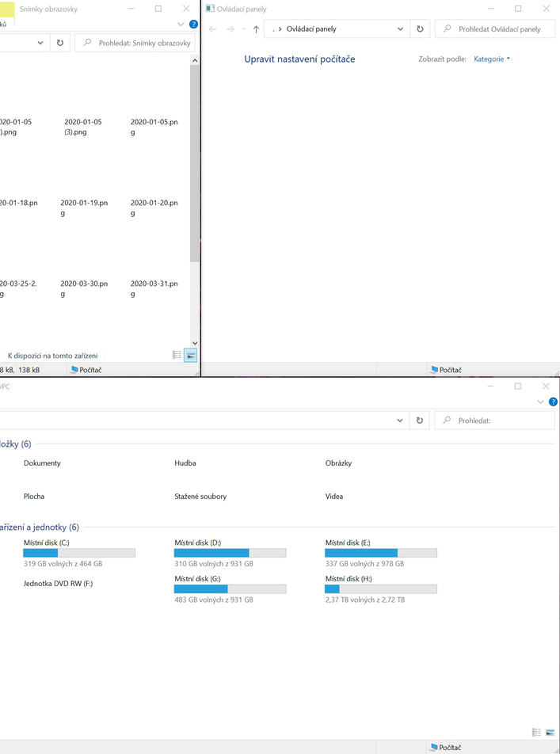The image size is (560, 754).
Task: Click the G: drive usage bar
Action: [230, 589]
